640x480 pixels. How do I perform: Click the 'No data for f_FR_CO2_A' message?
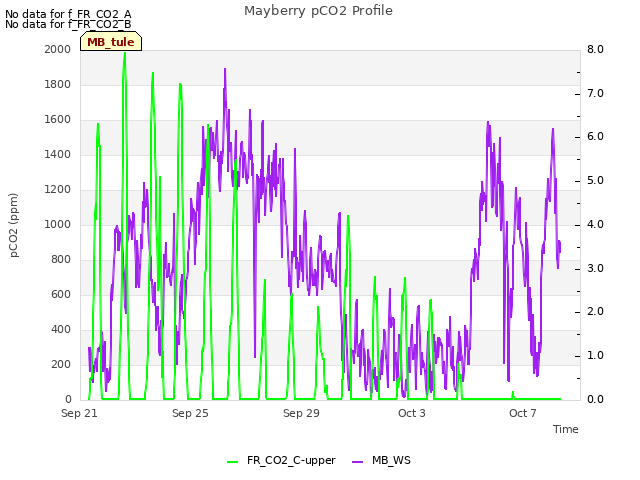click(68, 14)
